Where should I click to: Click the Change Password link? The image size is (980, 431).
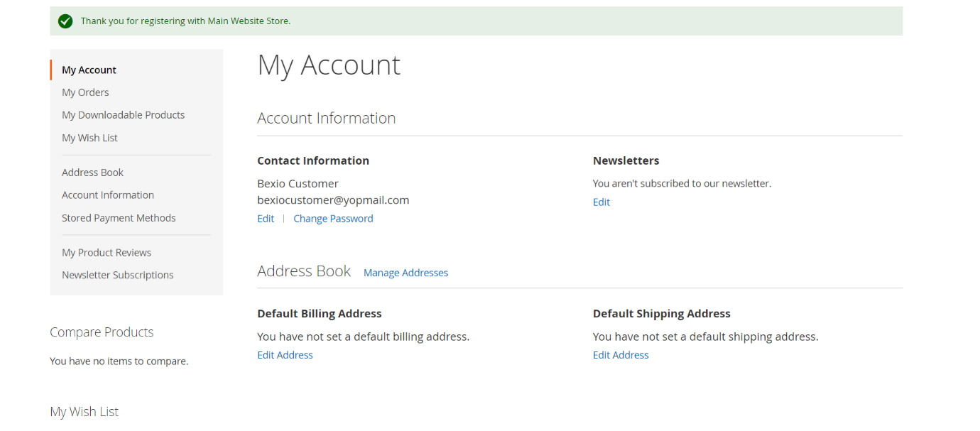click(x=333, y=219)
